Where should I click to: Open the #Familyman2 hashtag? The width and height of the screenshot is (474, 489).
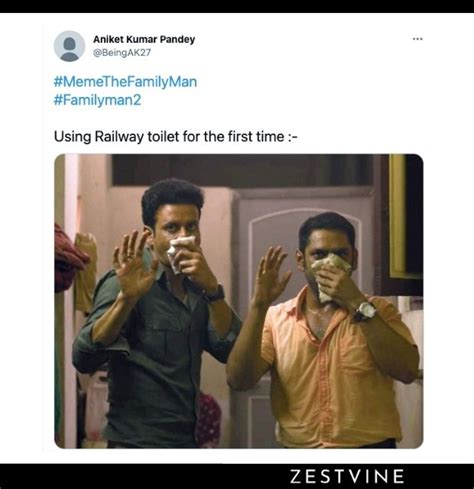tap(97, 100)
